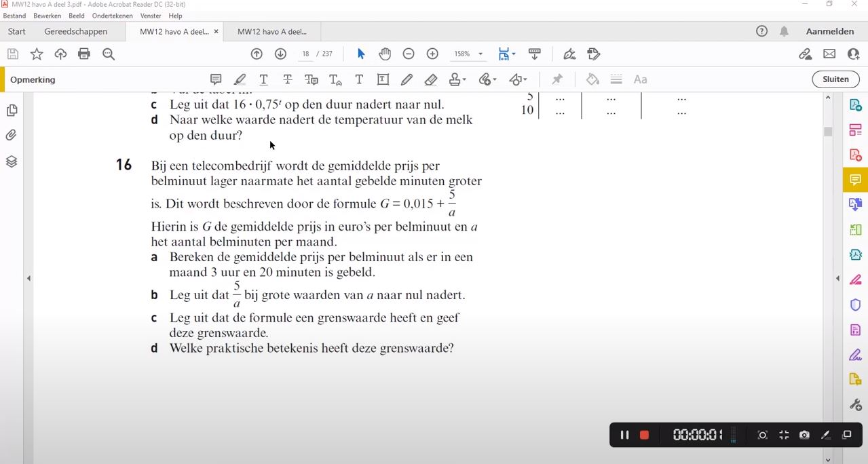Screen dimensions: 868x464
Task: Open the attachments paperclip panel
Action: coord(12,136)
